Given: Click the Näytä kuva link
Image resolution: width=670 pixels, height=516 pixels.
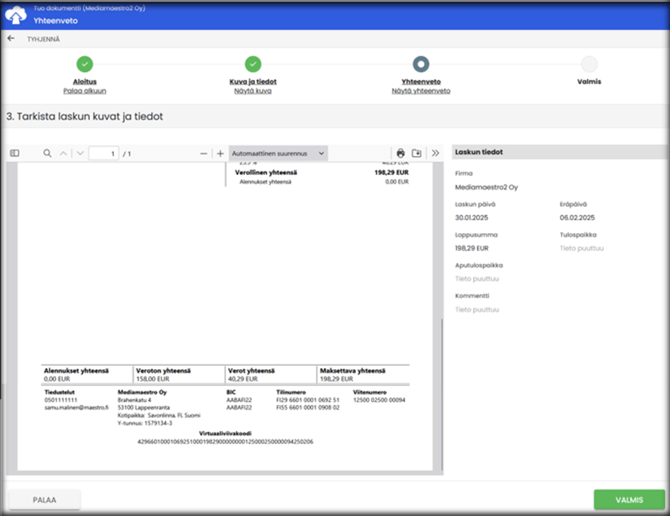Looking at the screenshot, I should point(252,90).
